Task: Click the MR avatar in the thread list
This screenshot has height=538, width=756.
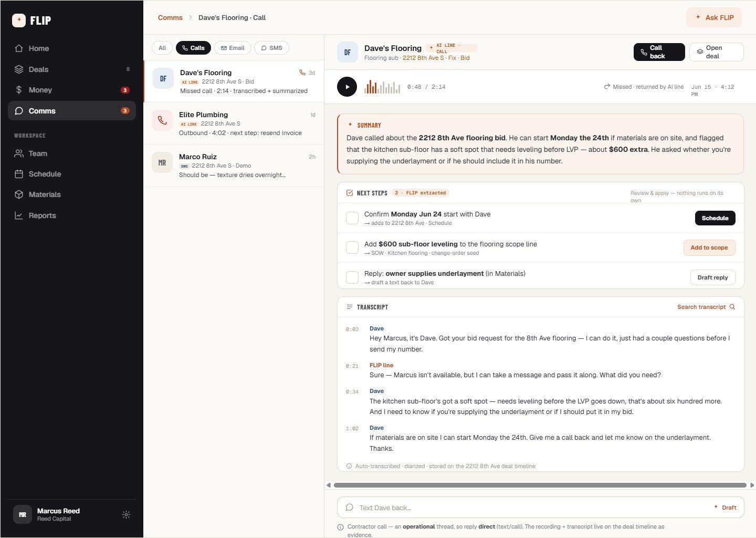Action: (x=162, y=162)
